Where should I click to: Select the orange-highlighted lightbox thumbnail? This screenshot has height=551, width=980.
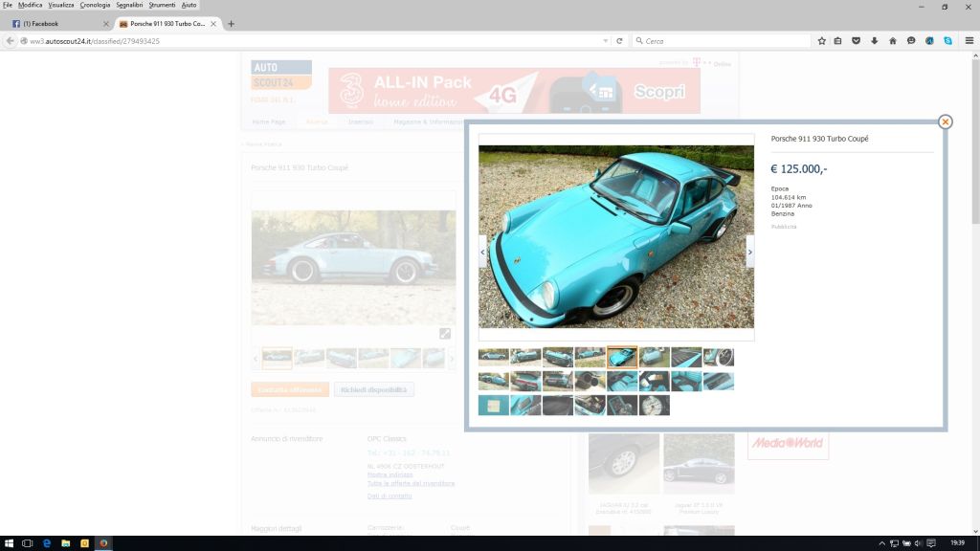pos(622,357)
